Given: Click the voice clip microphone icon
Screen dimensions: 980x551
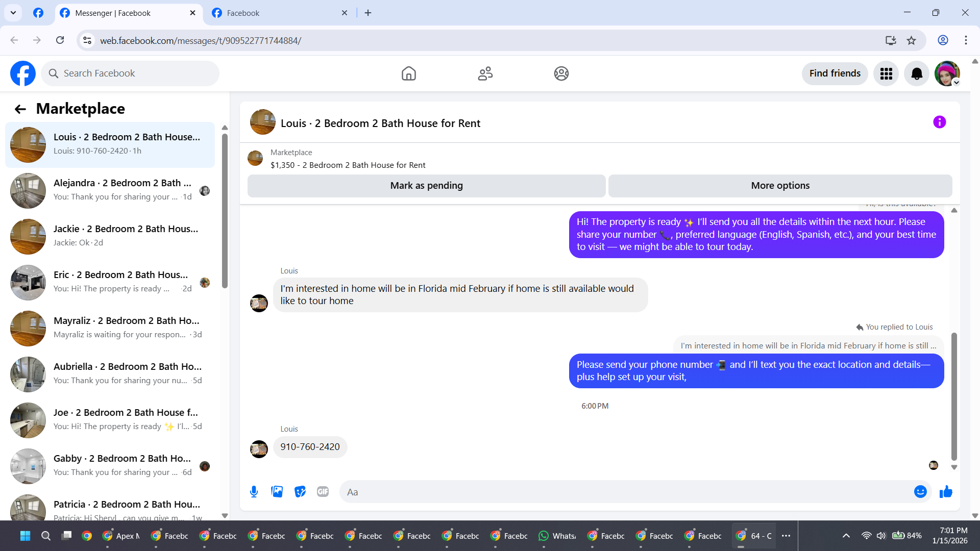Looking at the screenshot, I should (x=254, y=492).
